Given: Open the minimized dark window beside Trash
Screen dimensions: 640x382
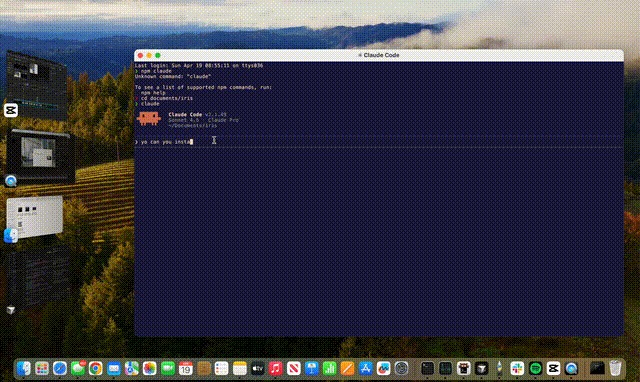Looking at the screenshot, I should pyautogui.click(x=597, y=369).
